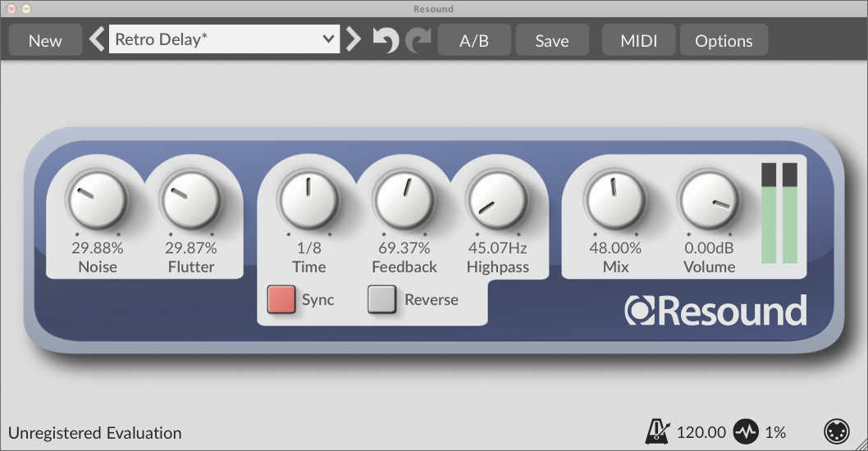
Task: Click the MIDI connector icon
Action: (x=837, y=431)
